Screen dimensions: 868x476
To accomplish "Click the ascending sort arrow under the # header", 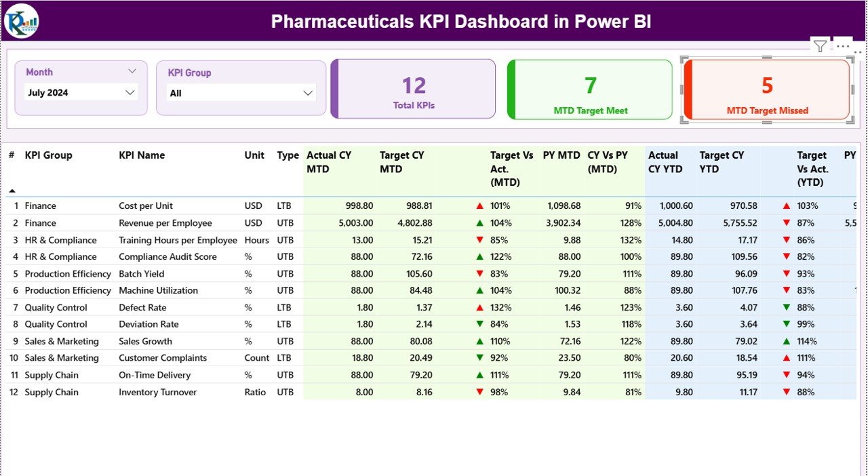I will (x=12, y=191).
